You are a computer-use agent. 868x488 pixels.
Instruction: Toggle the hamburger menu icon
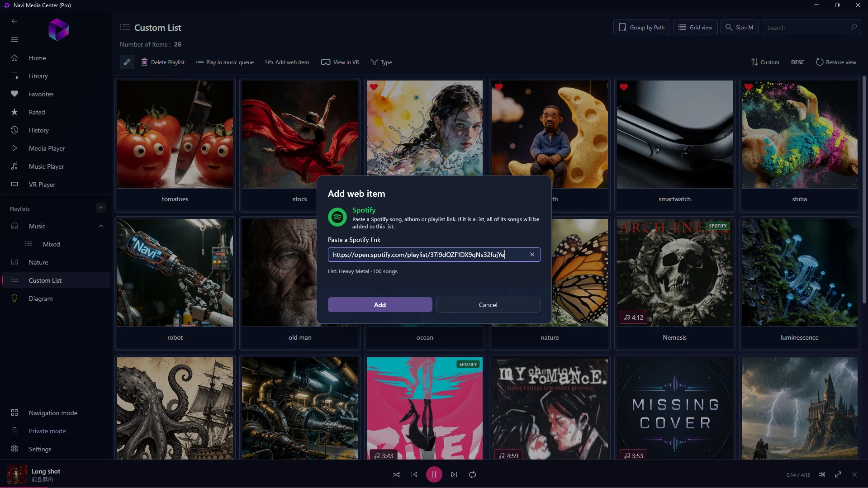point(14,39)
